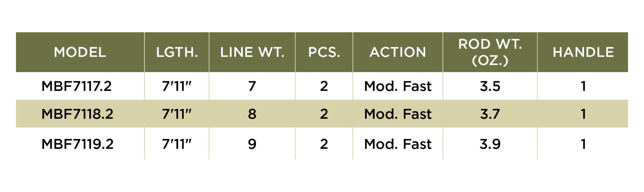Click handle value in MBF7119.2 row
This screenshot has width=644, height=192.
[583, 144]
